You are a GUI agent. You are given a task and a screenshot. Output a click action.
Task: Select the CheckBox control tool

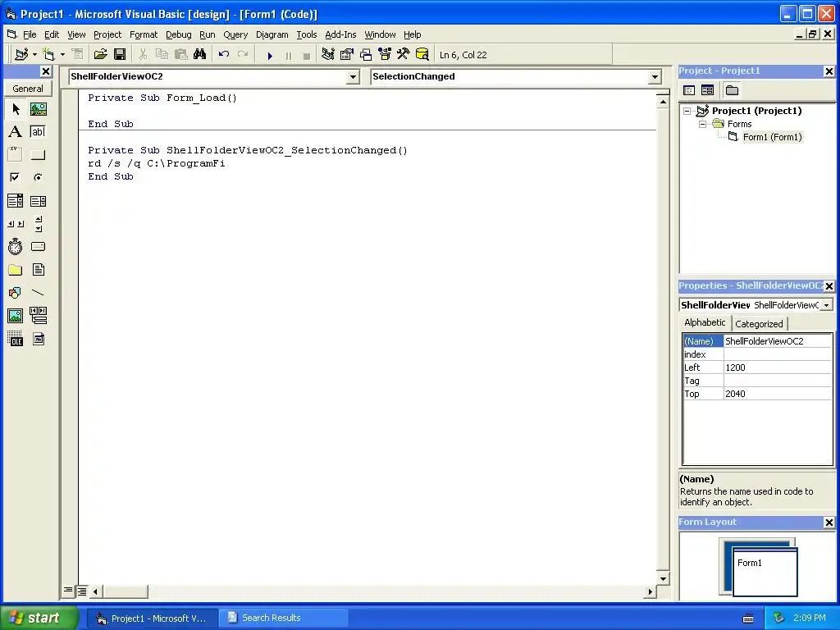(16, 177)
